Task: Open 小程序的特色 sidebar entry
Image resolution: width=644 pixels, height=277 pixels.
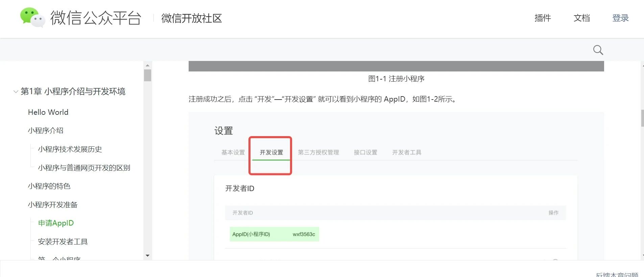Action: (49, 186)
